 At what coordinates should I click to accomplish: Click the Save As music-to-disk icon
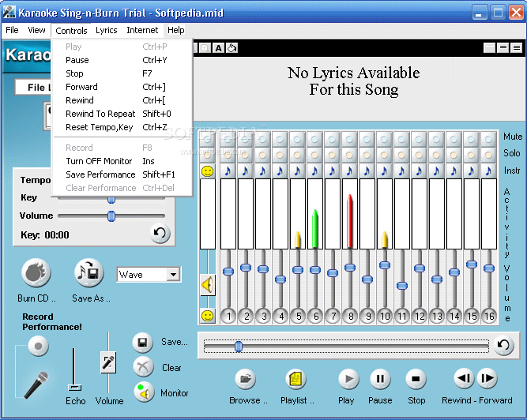click(x=88, y=273)
